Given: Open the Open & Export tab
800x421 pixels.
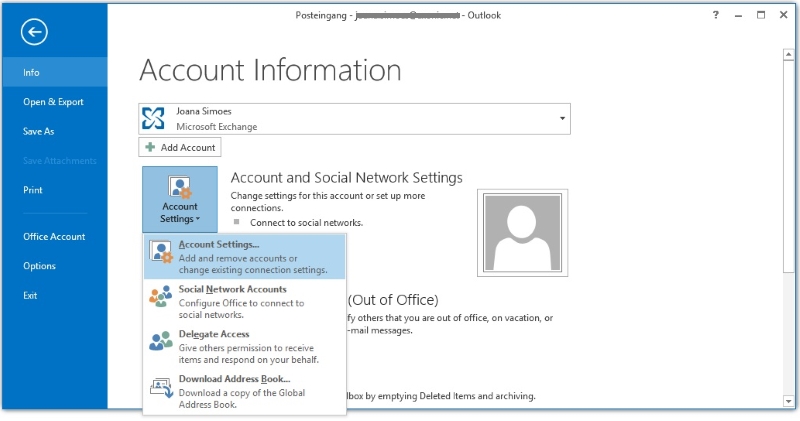Looking at the screenshot, I should coord(55,102).
